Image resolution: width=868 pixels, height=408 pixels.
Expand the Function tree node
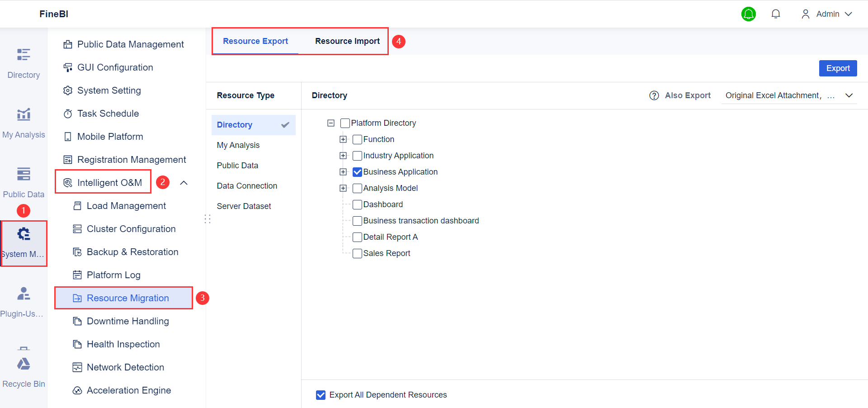[343, 139]
